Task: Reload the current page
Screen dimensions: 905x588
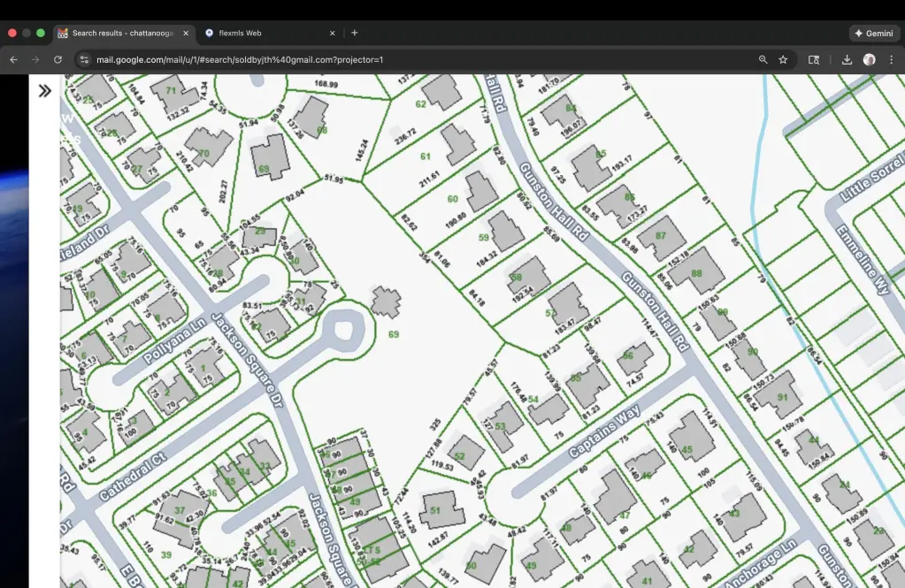Action: (58, 59)
